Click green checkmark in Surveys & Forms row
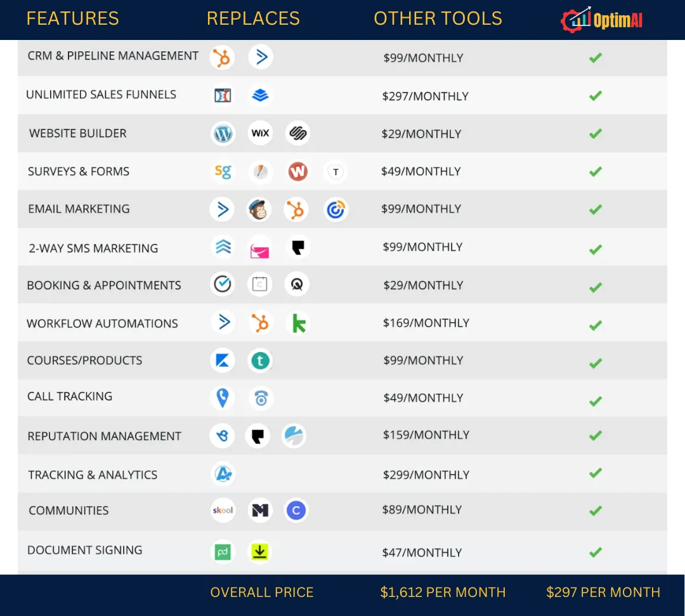 tap(596, 172)
